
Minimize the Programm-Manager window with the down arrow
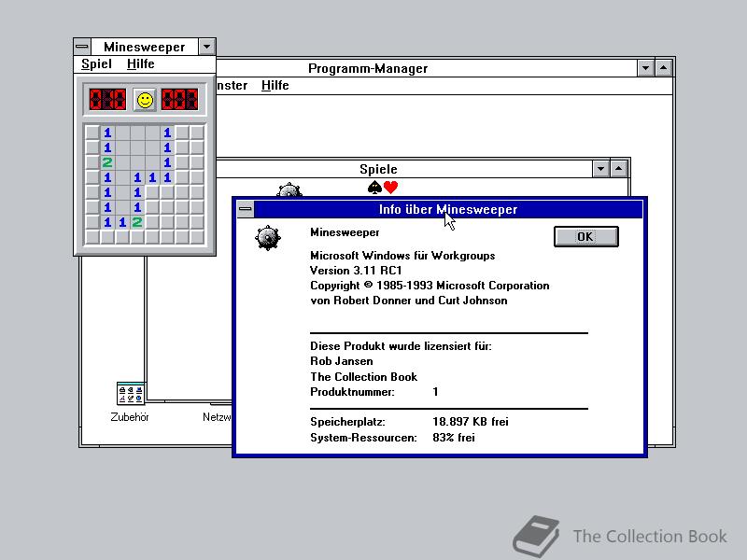(645, 68)
